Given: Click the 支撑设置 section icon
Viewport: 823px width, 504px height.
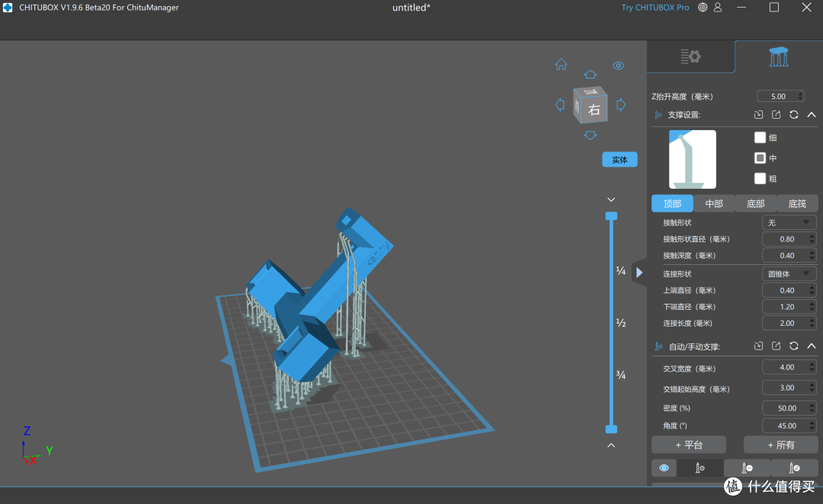Looking at the screenshot, I should (x=658, y=115).
